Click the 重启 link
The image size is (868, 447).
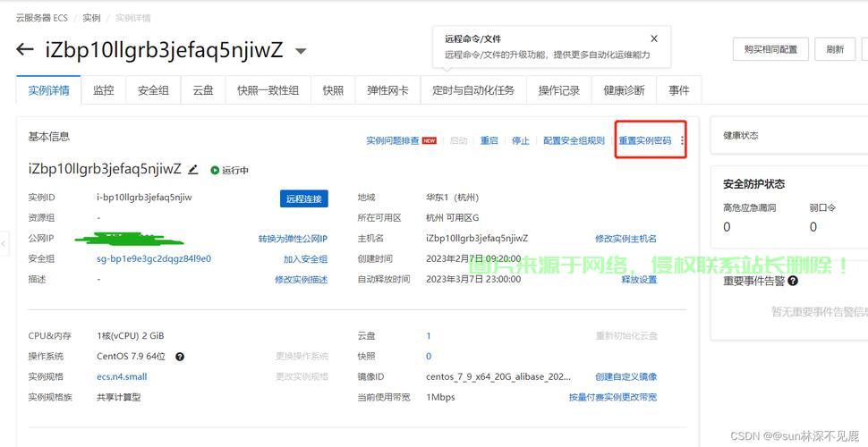coord(489,140)
